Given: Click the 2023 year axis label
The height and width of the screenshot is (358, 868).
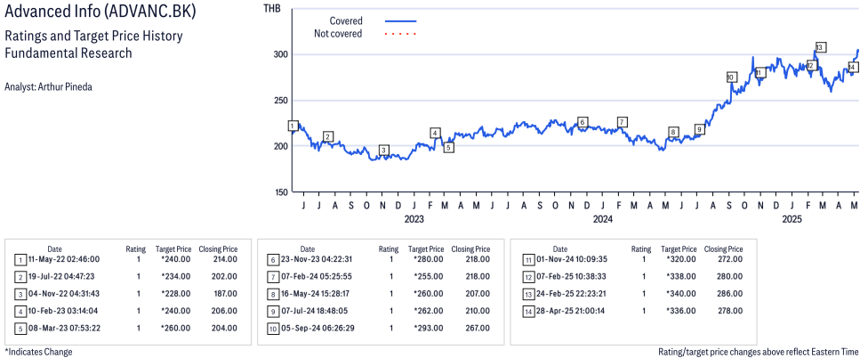Looking at the screenshot, I should (x=414, y=219).
